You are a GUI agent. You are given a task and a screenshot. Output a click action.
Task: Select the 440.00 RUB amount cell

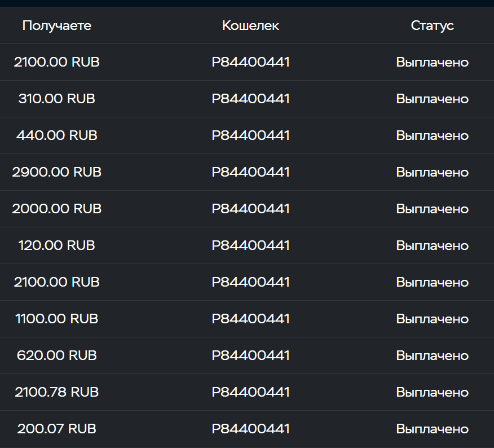(57, 135)
